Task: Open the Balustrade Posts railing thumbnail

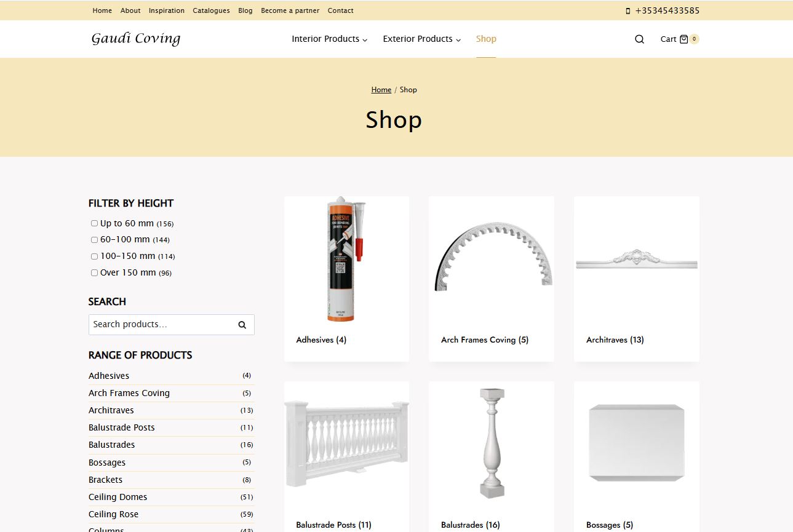Action: coord(346,444)
